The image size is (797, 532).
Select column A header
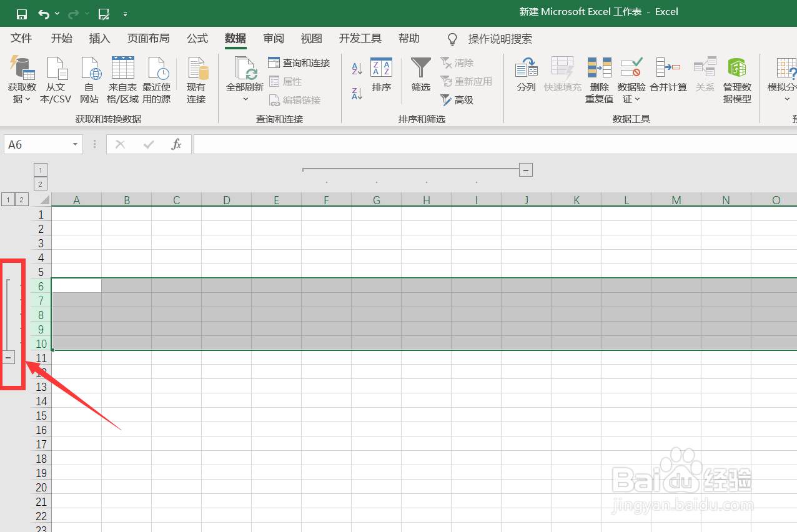(x=76, y=200)
